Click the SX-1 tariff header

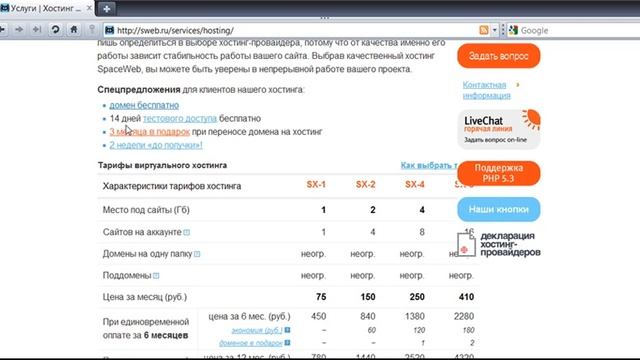[x=316, y=184]
